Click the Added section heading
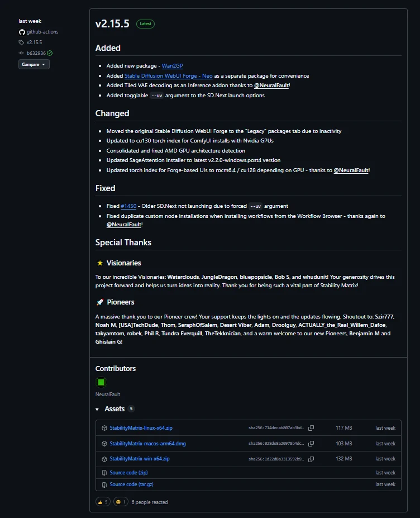Image resolution: width=420 pixels, height=518 pixels. (108, 48)
